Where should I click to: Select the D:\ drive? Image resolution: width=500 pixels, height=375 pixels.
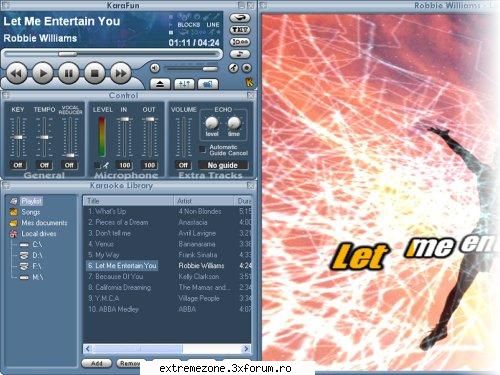pyautogui.click(x=37, y=255)
